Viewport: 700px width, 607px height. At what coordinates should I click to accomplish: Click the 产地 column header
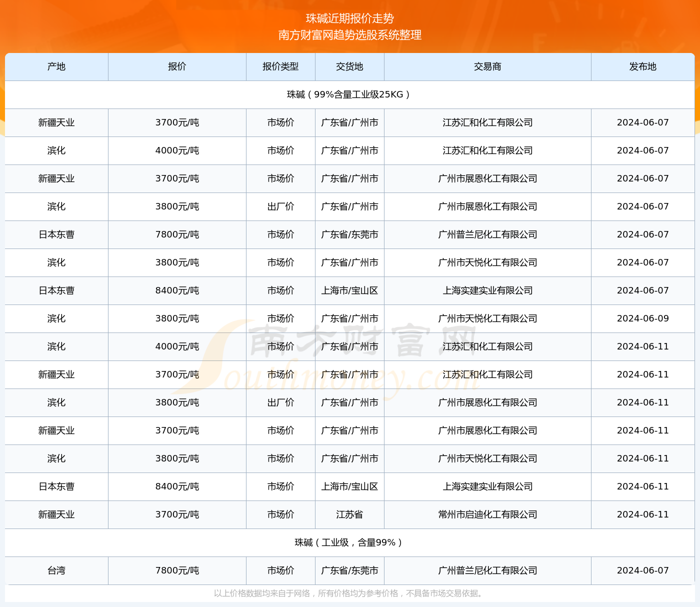pos(56,66)
